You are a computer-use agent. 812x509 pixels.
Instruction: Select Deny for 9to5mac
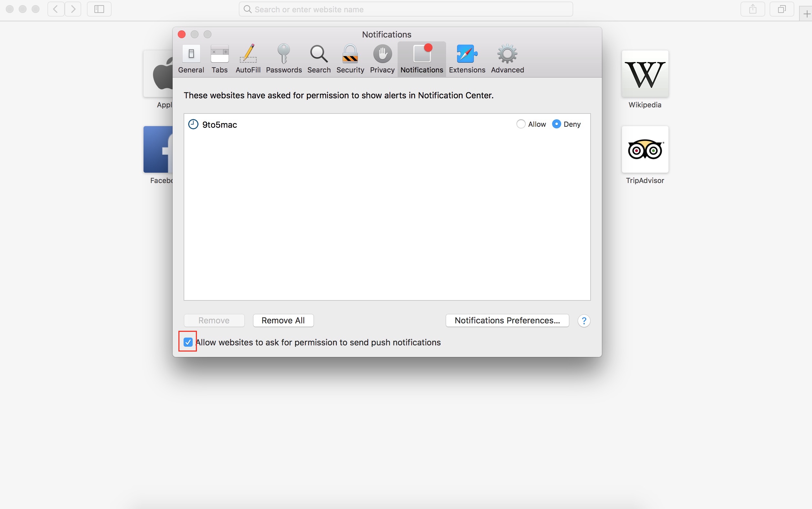(557, 124)
